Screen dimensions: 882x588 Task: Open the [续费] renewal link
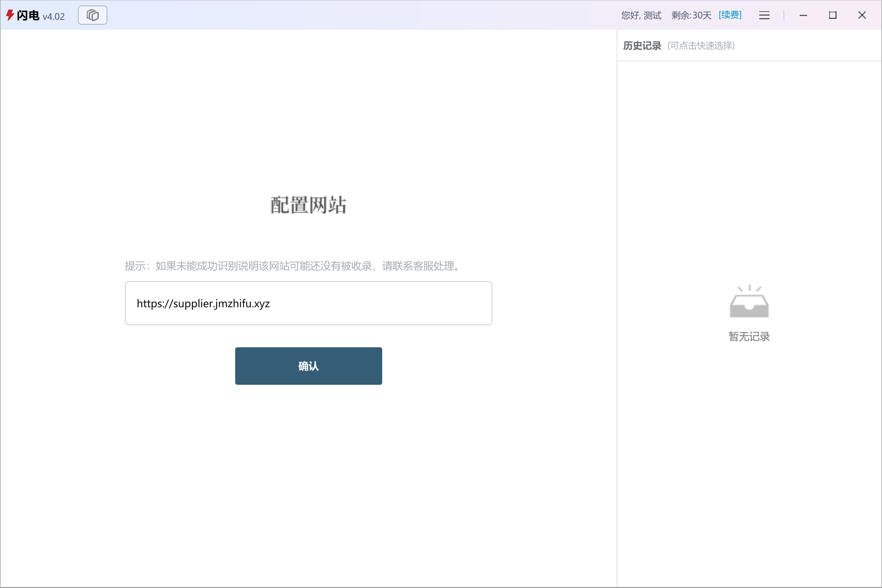pos(730,15)
